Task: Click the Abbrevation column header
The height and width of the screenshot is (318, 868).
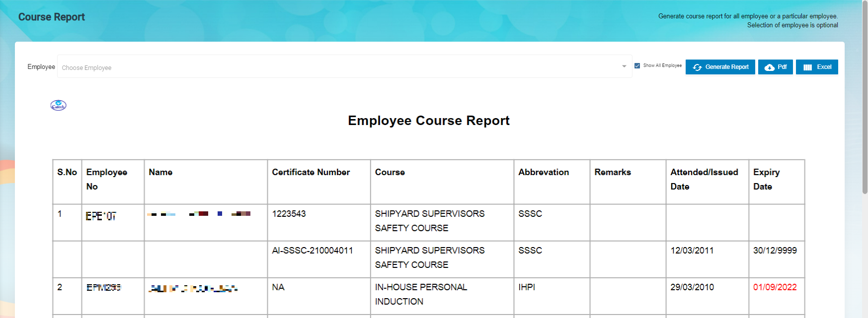Action: tap(544, 172)
